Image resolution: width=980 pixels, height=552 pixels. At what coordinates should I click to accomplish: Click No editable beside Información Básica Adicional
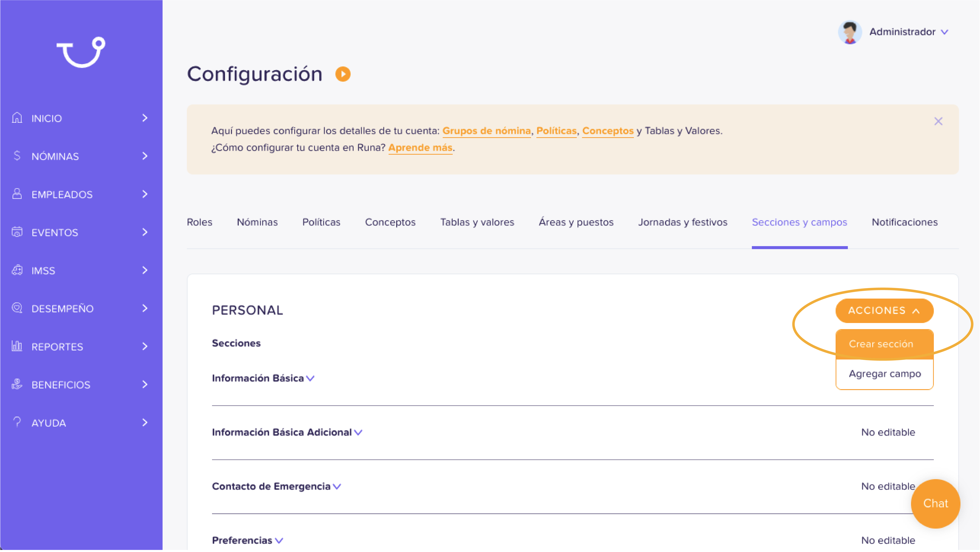(x=888, y=432)
